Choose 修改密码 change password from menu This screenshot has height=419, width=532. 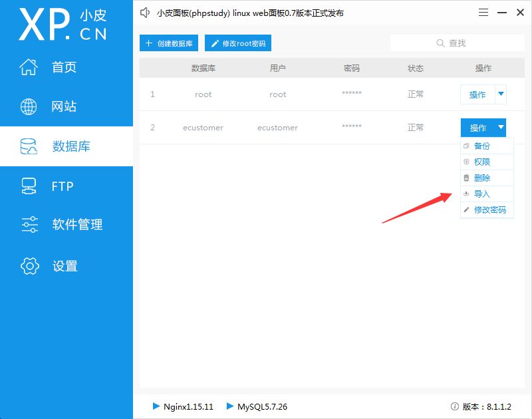[487, 209]
